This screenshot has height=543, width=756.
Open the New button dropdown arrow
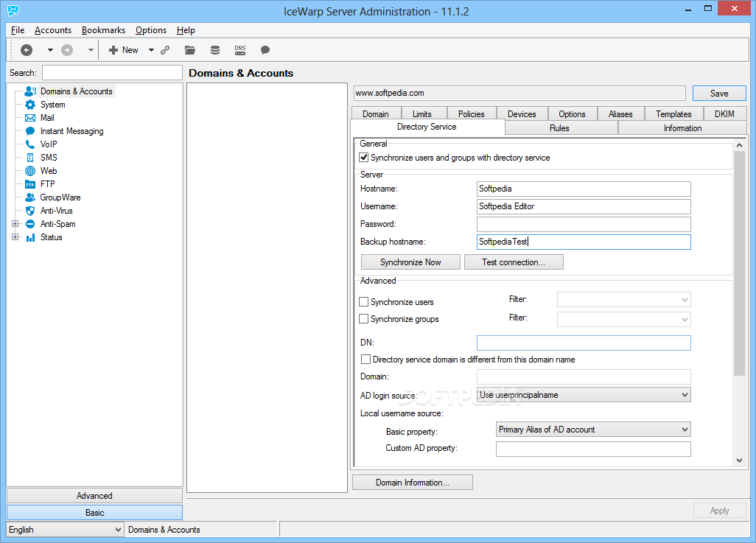pos(151,49)
